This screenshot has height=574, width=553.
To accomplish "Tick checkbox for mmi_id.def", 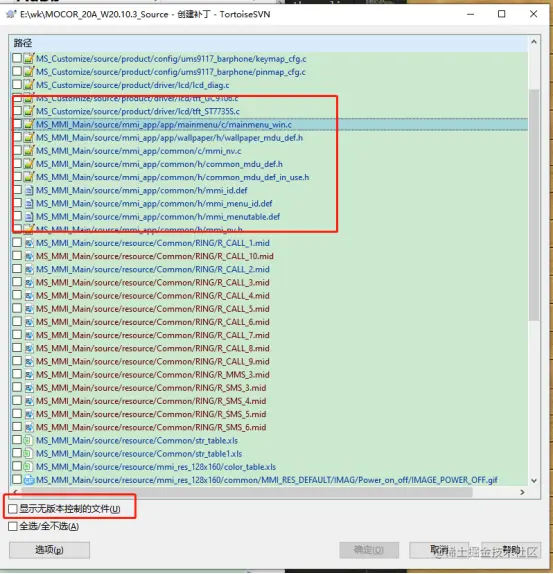I will (17, 190).
